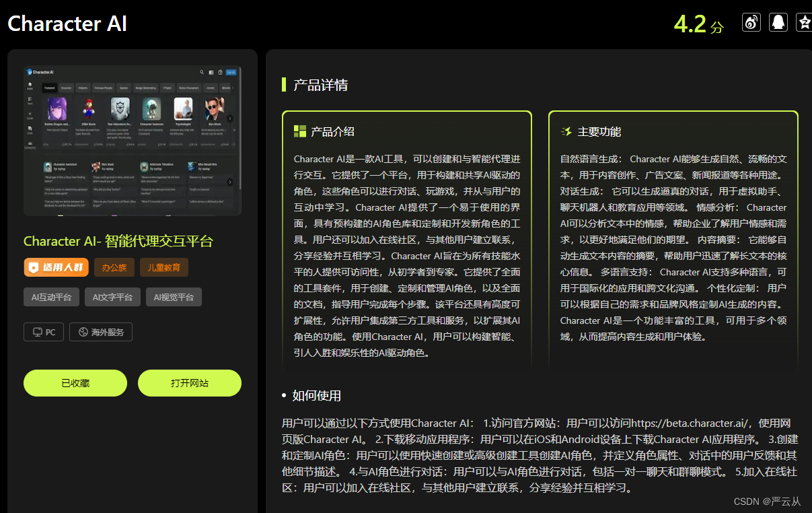Click the 海外服务 overseas service tag
Screen dimensions: 812x513
tap(101, 332)
